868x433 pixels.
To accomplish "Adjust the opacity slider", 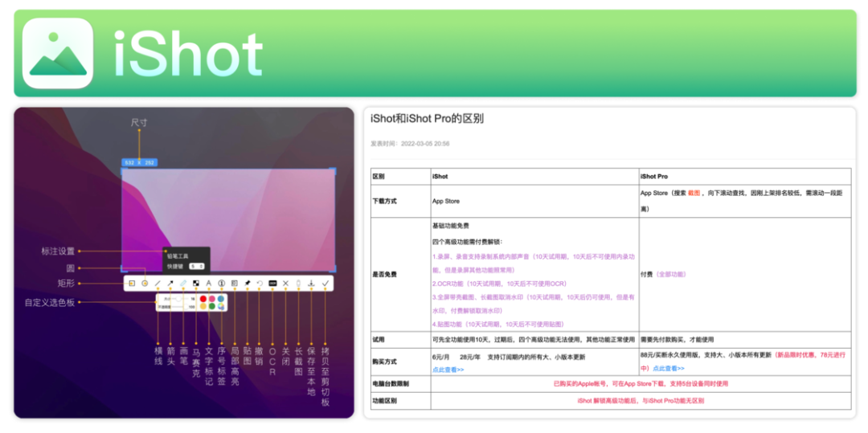I will pos(179,306).
